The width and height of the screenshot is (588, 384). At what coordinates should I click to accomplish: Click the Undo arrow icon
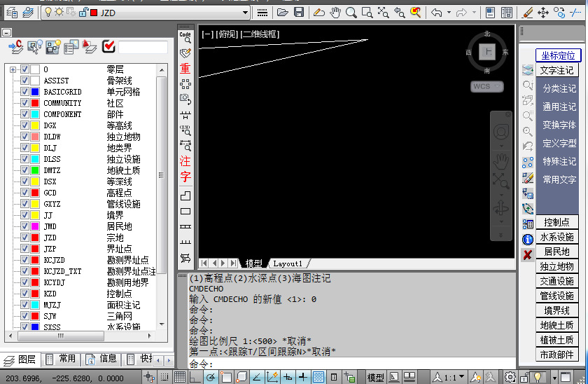[x=437, y=13]
